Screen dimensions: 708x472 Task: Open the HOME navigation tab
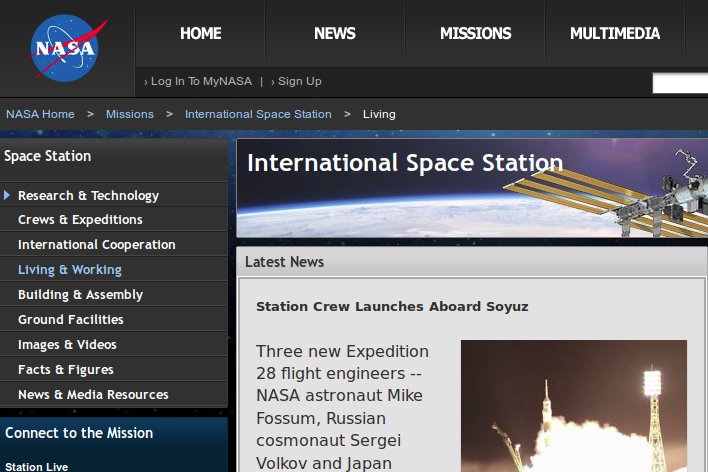point(200,33)
